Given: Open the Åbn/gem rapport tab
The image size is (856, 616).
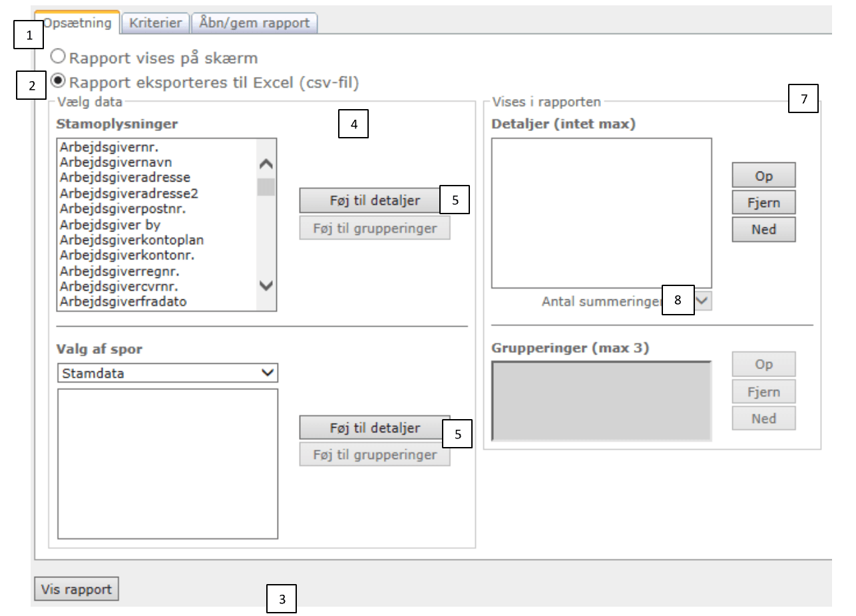Looking at the screenshot, I should click(254, 23).
